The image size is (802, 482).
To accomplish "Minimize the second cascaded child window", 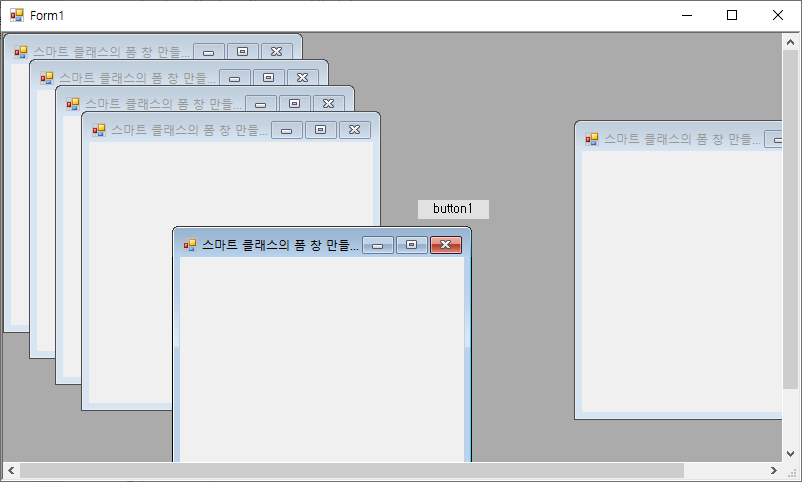I will pyautogui.click(x=235, y=78).
